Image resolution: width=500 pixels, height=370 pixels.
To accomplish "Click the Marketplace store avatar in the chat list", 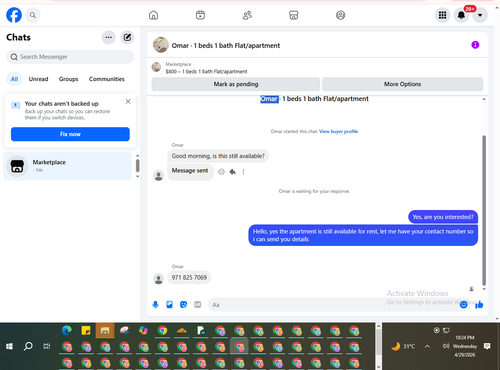I will [x=17, y=166].
